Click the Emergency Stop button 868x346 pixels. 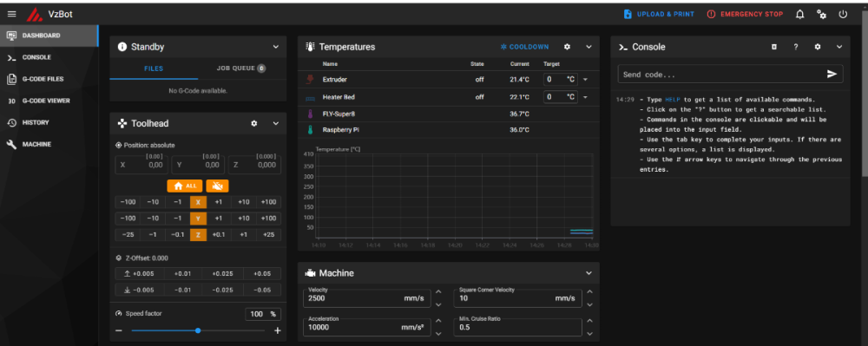(x=745, y=15)
